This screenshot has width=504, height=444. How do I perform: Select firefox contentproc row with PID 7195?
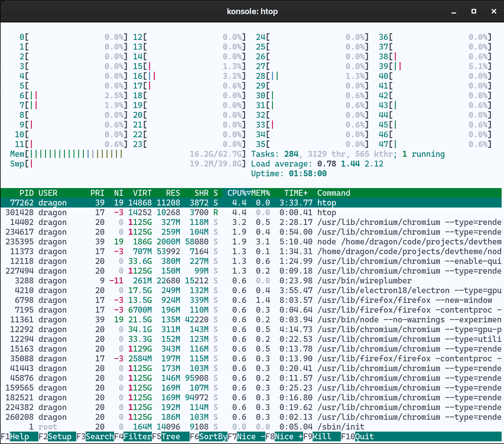pyautogui.click(x=251, y=310)
